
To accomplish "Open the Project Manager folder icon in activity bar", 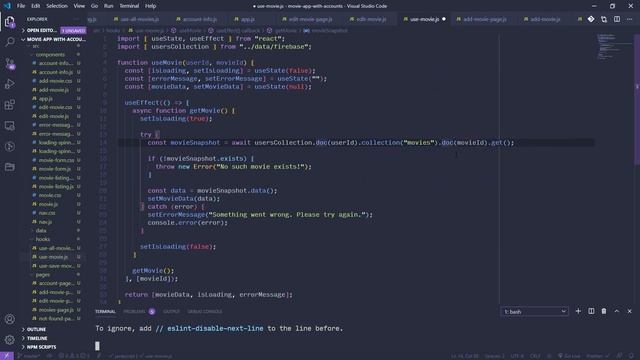I will [x=10, y=167].
